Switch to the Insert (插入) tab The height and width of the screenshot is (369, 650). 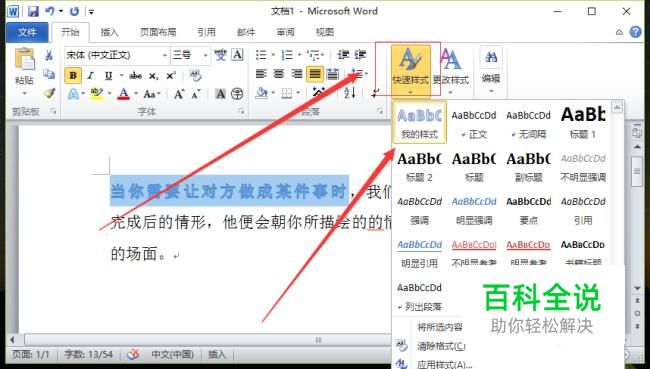pos(109,32)
